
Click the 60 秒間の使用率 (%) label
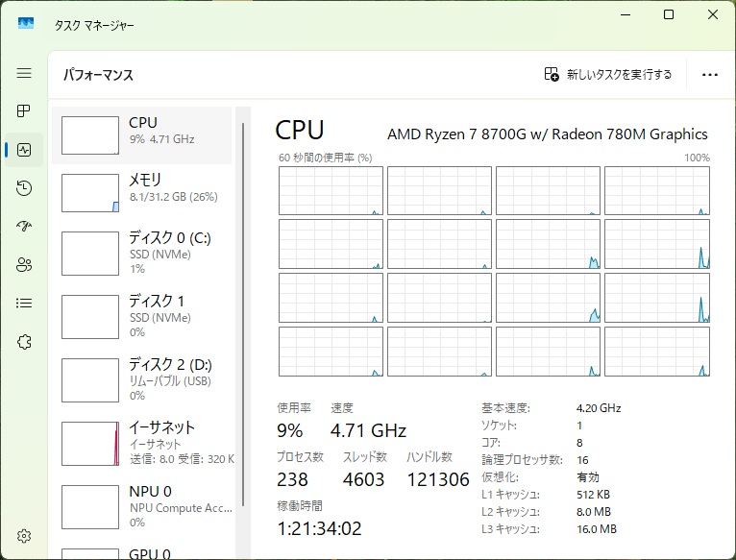pyautogui.click(x=326, y=158)
